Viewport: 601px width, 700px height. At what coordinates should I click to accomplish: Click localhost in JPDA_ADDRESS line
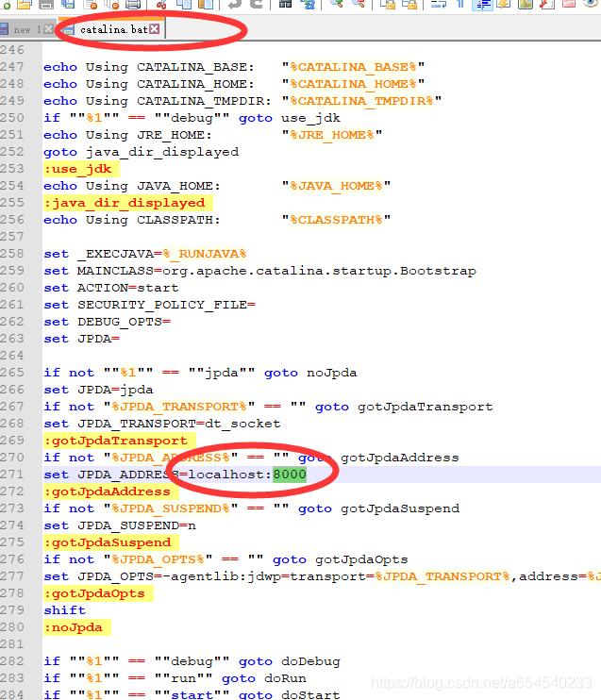[225, 475]
